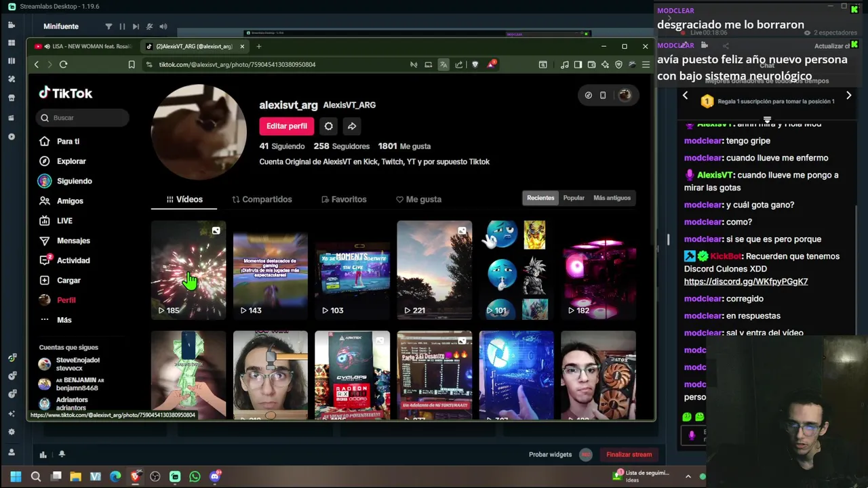Image resolution: width=868 pixels, height=488 pixels.
Task: Open Leo AI sparkle icon
Action: click(x=605, y=64)
